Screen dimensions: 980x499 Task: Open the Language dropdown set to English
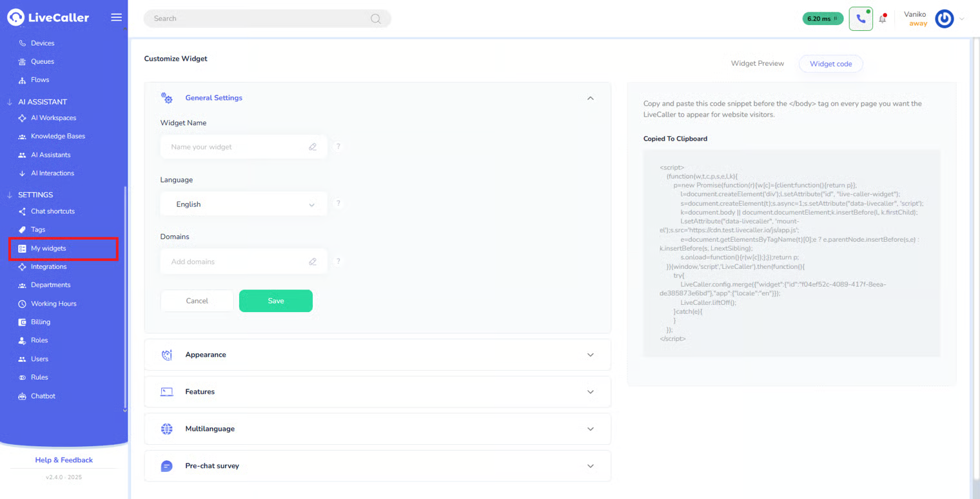tap(244, 204)
